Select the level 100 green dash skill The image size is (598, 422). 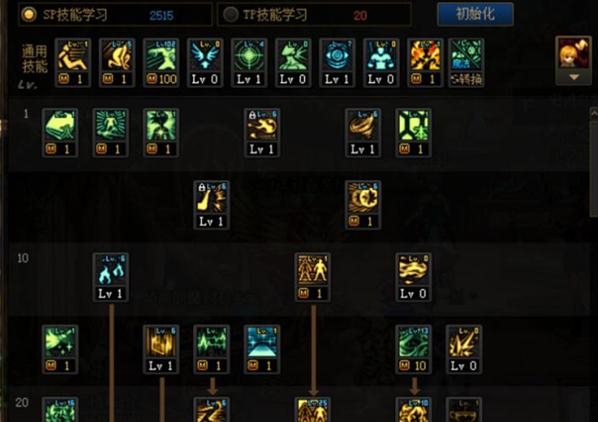pyautogui.click(x=161, y=63)
